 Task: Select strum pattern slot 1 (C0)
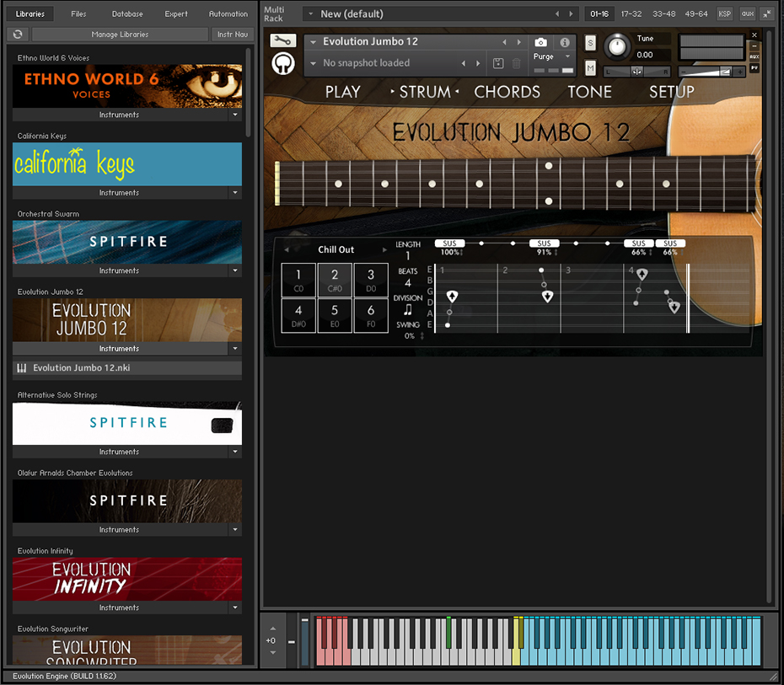[298, 280]
